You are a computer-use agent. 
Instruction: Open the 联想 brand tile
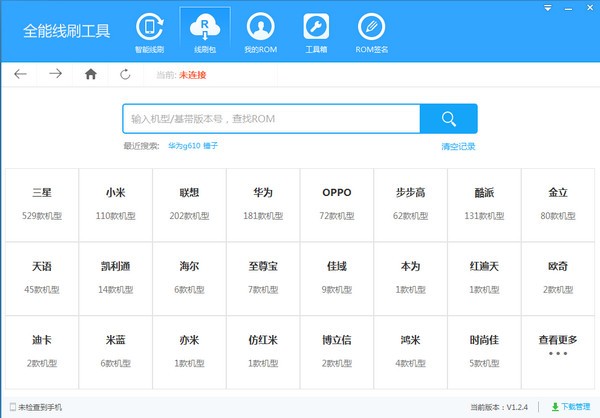189,205
